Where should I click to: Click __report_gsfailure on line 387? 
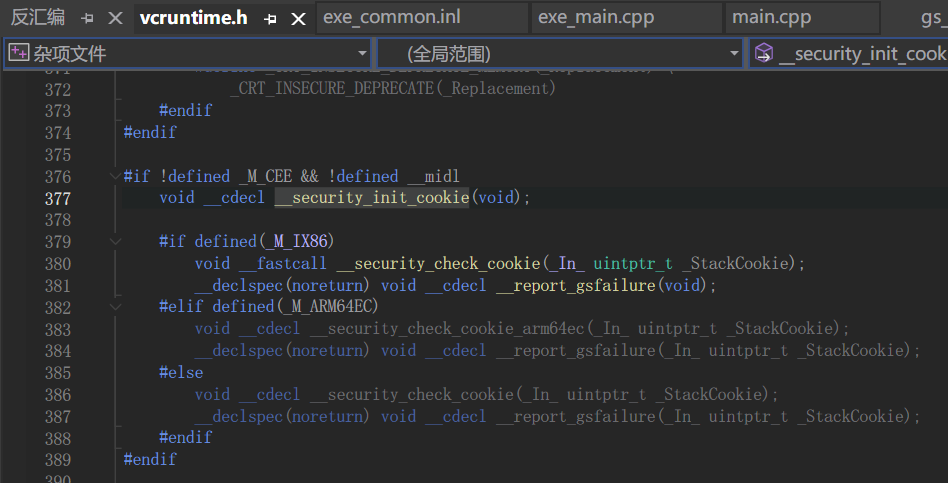pos(576,417)
